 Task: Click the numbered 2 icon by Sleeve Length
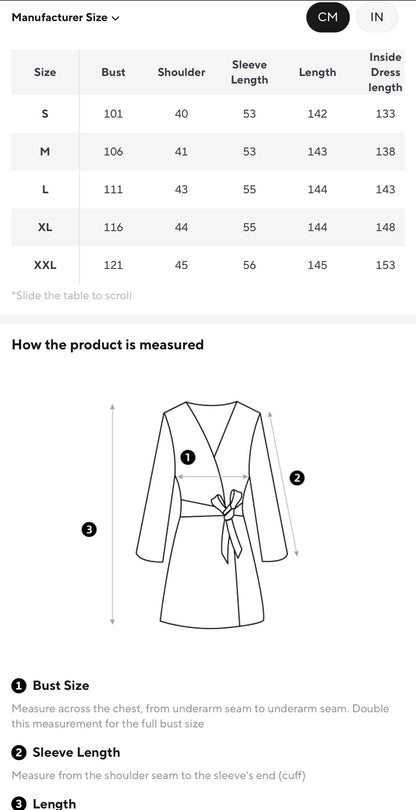click(19, 753)
